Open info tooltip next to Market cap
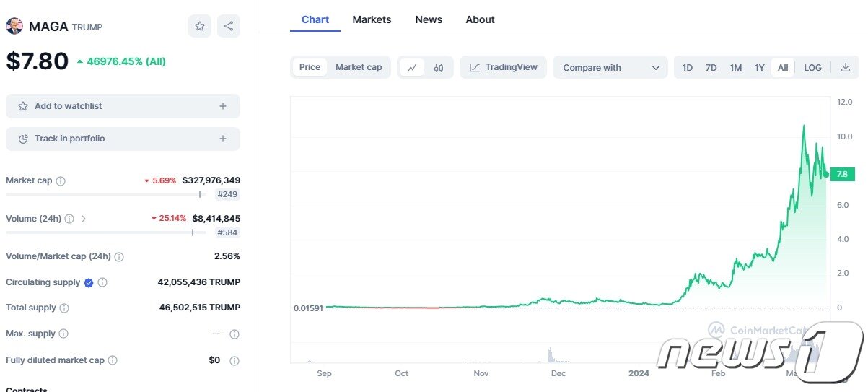 pos(61,181)
